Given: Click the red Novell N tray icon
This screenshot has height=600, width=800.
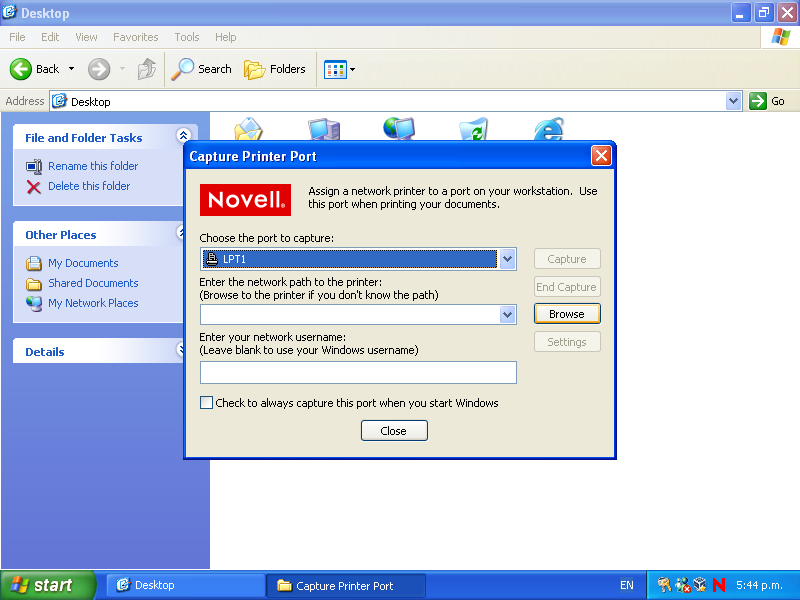Looking at the screenshot, I should pyautogui.click(x=719, y=585).
